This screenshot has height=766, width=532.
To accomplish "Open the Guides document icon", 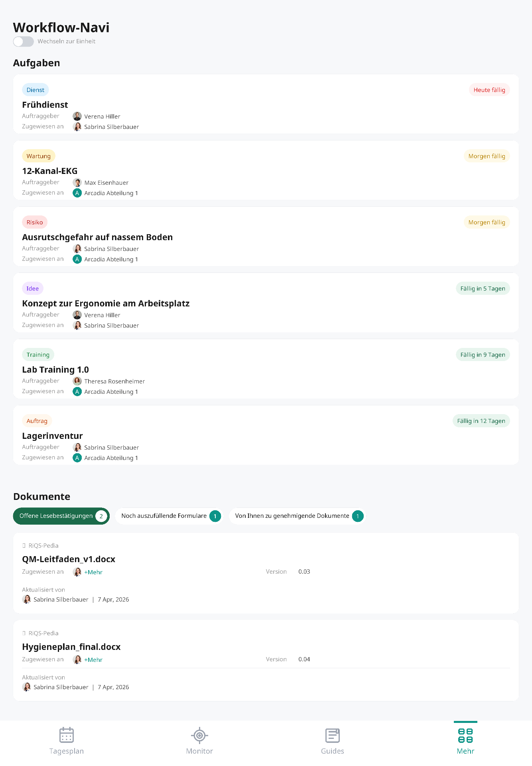I will tap(332, 735).
